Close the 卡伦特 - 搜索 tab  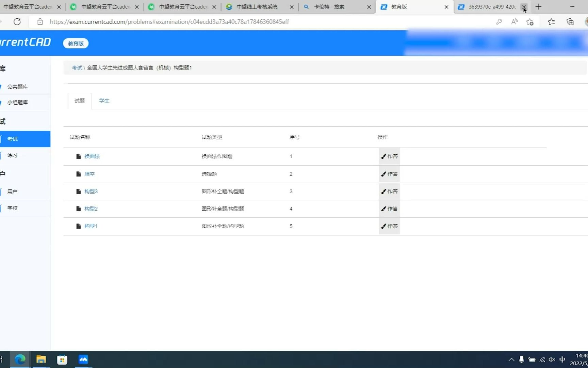point(369,7)
